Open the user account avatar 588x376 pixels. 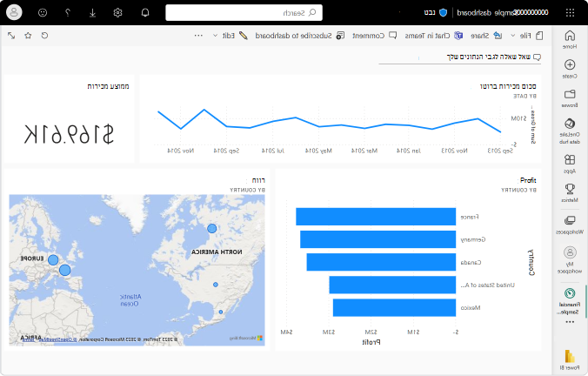pos(14,12)
